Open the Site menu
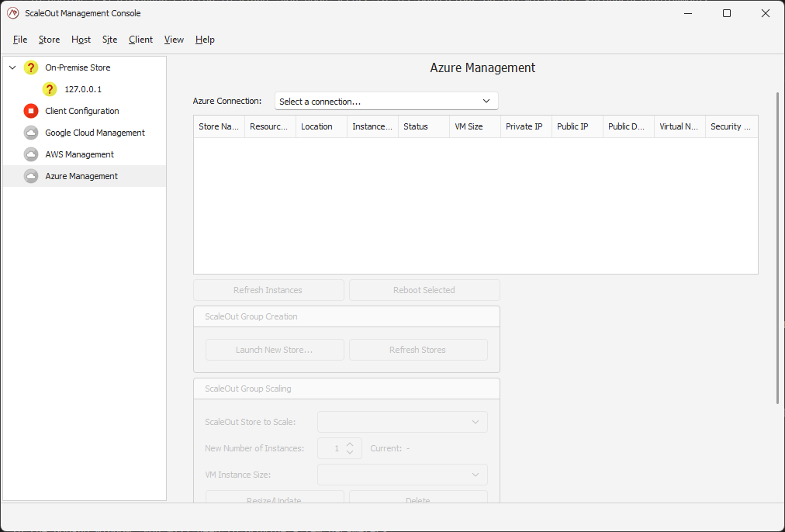 tap(109, 40)
